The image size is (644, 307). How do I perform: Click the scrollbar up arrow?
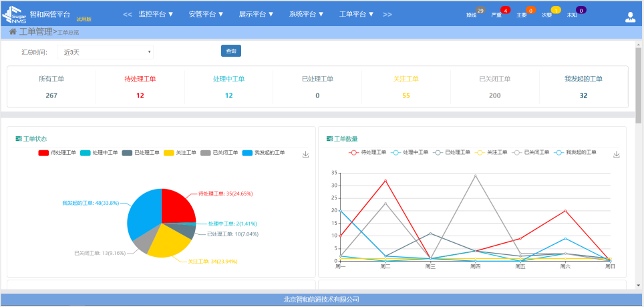pos(638,44)
